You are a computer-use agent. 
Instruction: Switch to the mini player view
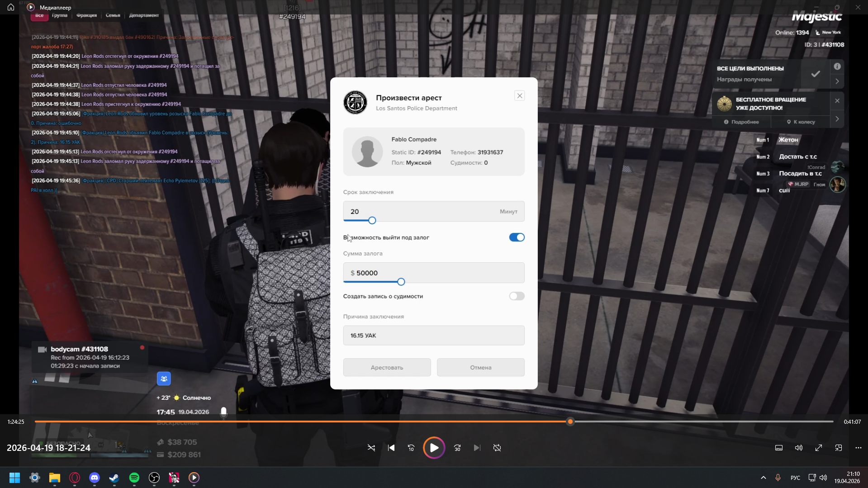[839, 448]
